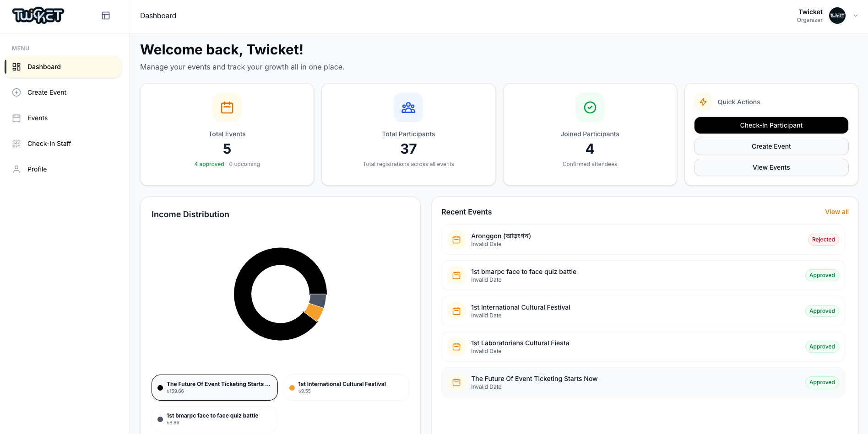This screenshot has width=868, height=434.
Task: Go to the Events menu item
Action: point(63,118)
